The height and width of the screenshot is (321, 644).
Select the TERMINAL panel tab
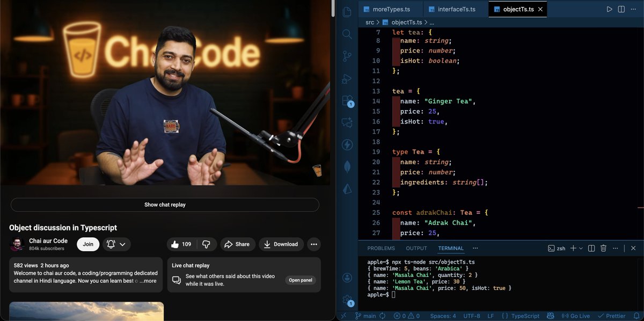451,248
